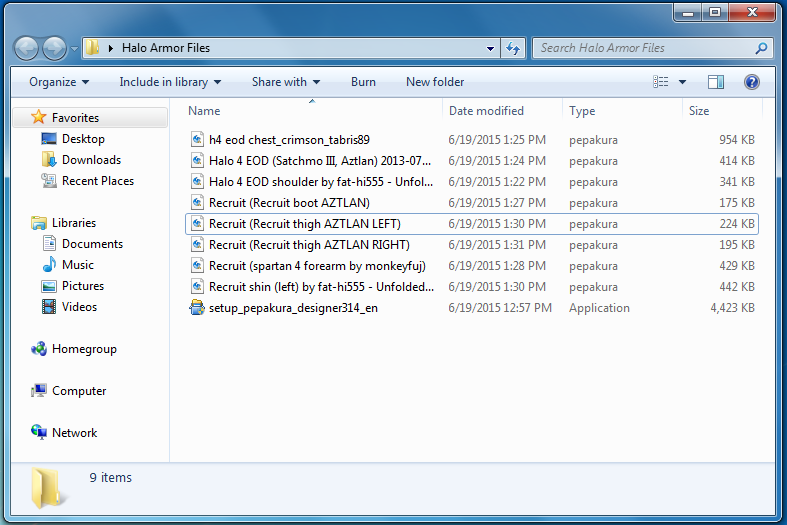Open Desktop in Favorites

point(83,139)
